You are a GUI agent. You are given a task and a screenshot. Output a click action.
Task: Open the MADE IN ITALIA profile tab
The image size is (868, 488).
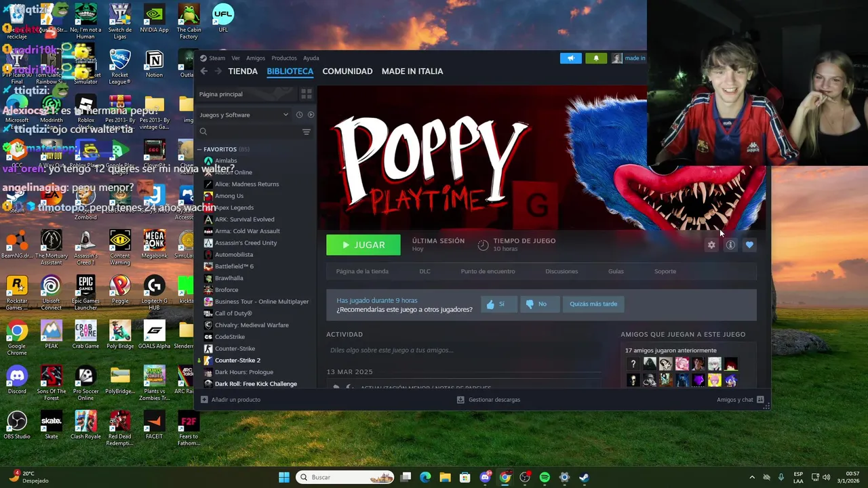pyautogui.click(x=412, y=71)
